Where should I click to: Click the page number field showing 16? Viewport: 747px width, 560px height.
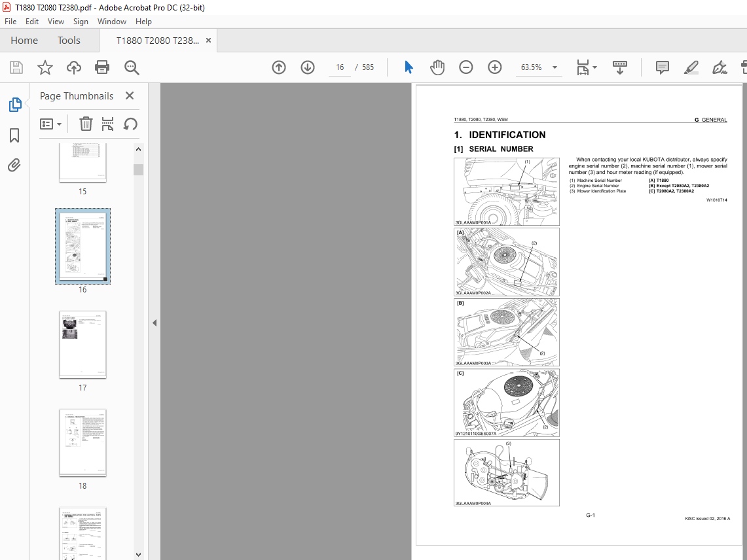(340, 67)
